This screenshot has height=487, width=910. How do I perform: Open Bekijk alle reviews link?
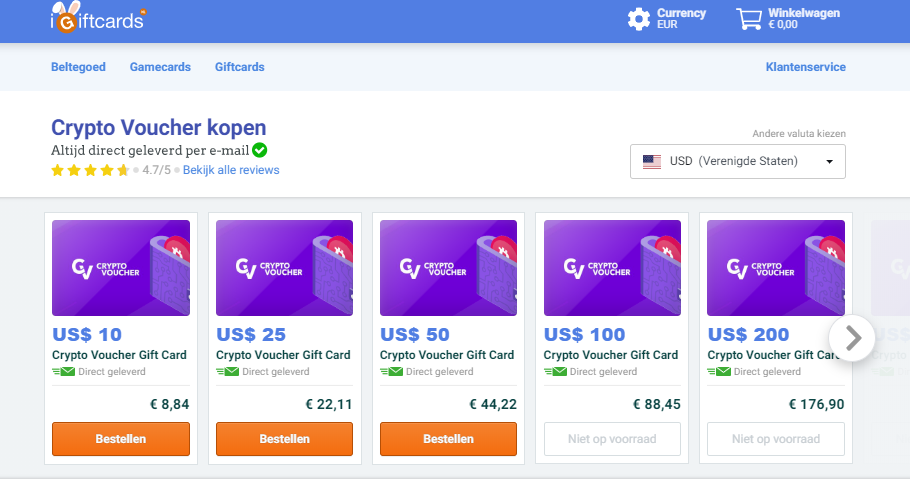(231, 170)
